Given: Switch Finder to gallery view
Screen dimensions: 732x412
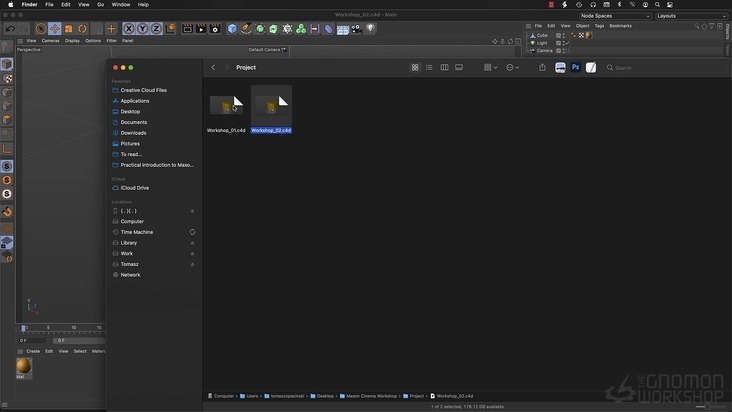Looking at the screenshot, I should [459, 68].
